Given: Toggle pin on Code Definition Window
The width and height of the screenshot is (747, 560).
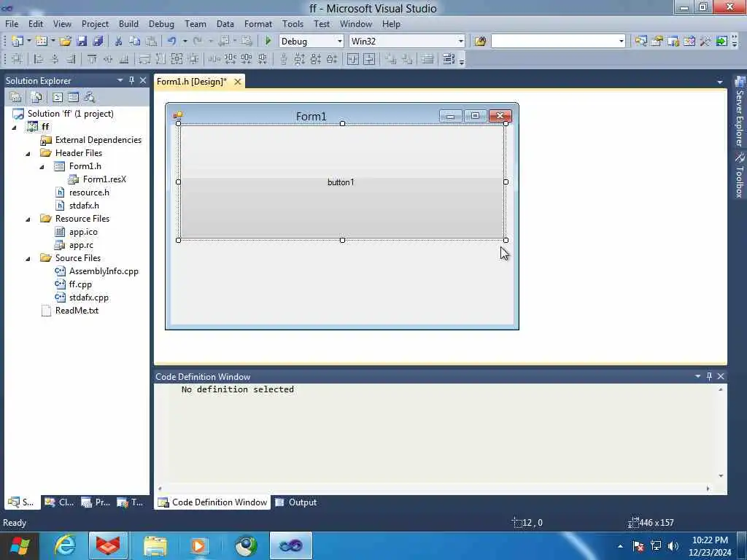Looking at the screenshot, I should tap(709, 376).
